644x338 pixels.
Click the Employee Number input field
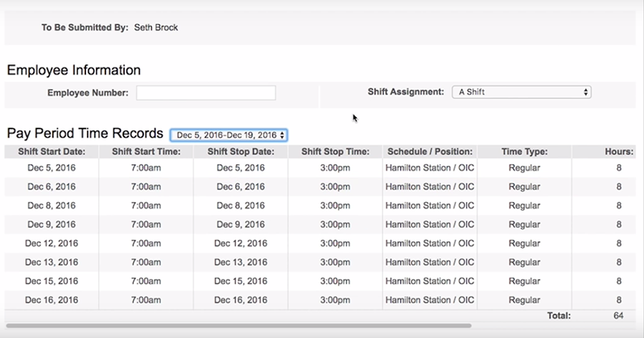click(x=206, y=93)
